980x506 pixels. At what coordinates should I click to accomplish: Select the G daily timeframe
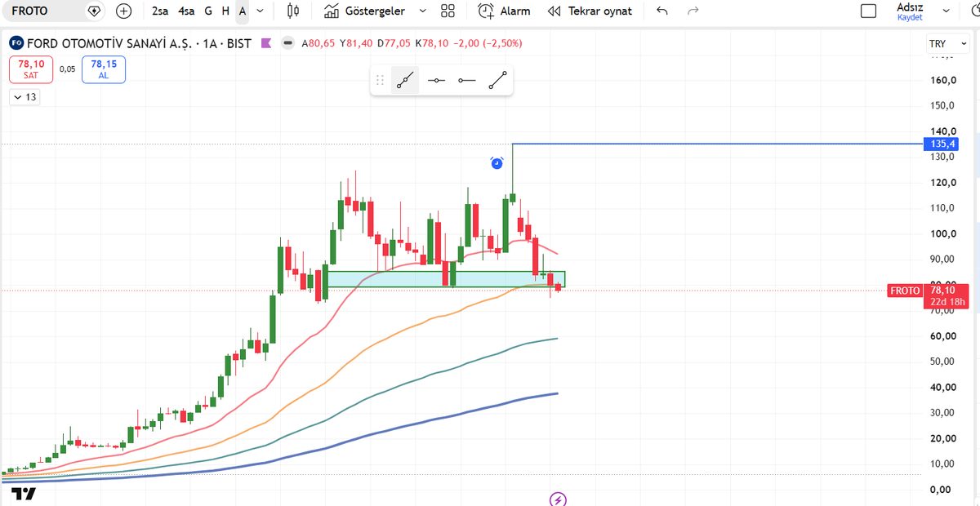coord(208,11)
